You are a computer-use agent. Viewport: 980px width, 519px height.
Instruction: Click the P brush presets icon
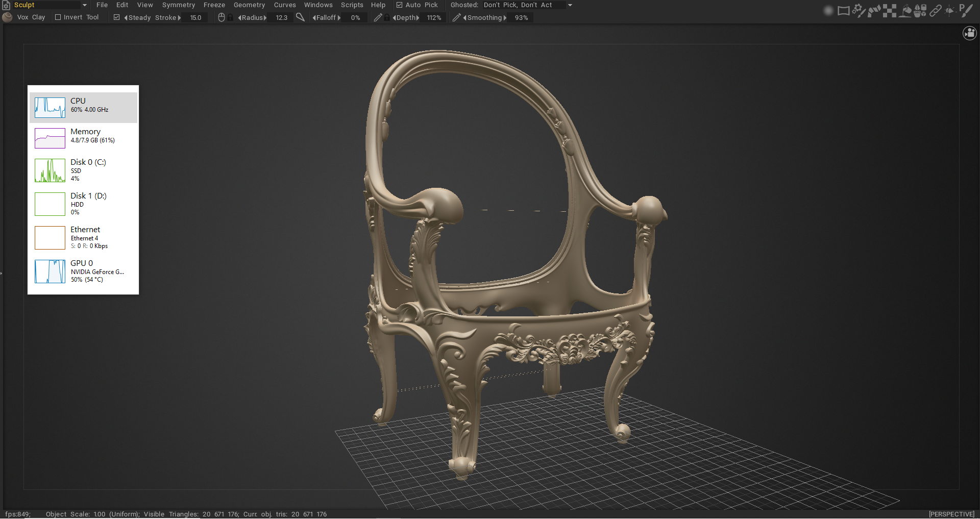(x=966, y=10)
